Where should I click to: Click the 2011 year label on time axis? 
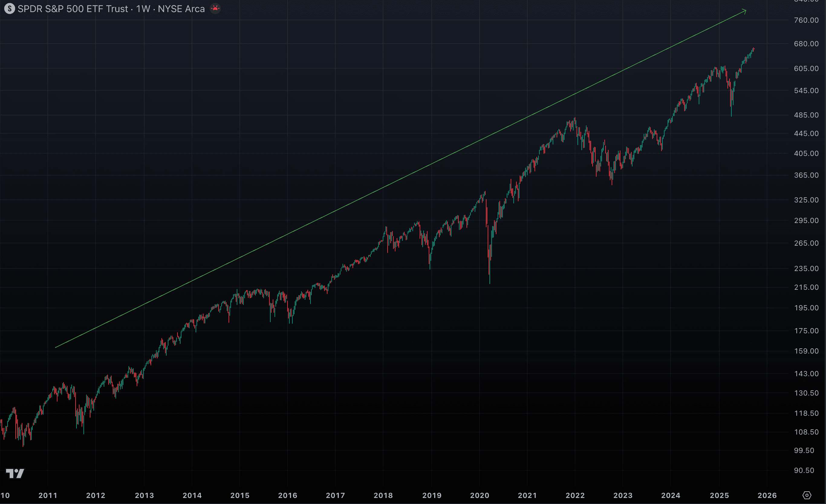click(x=48, y=495)
